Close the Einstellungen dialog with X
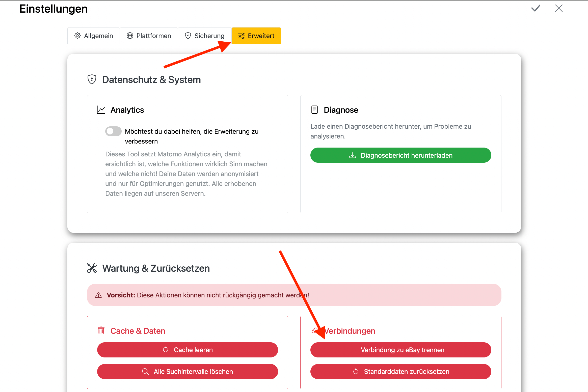The image size is (588, 392). (x=559, y=8)
